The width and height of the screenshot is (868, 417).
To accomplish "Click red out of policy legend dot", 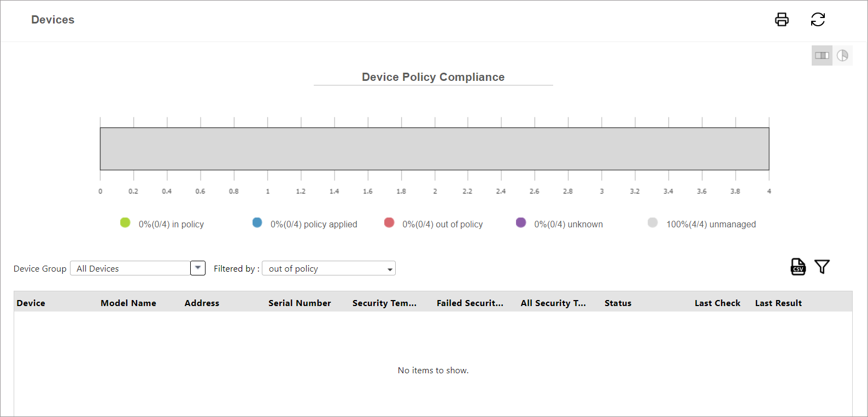I will [389, 222].
